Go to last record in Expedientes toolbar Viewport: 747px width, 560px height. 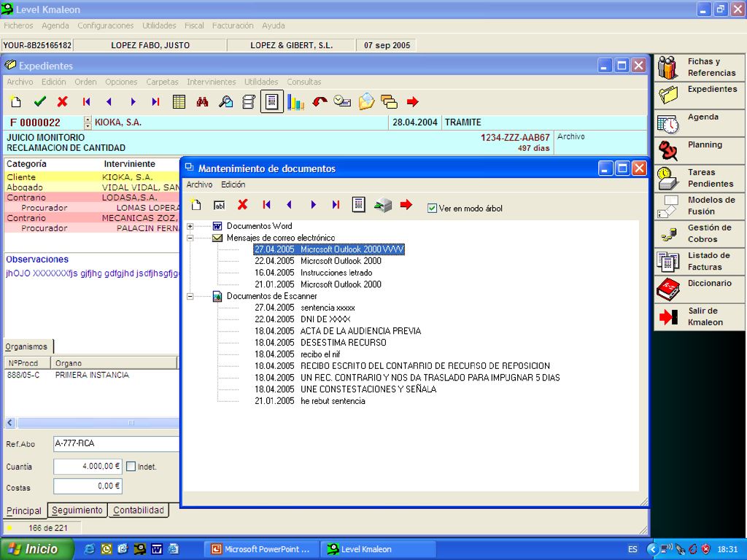155,101
